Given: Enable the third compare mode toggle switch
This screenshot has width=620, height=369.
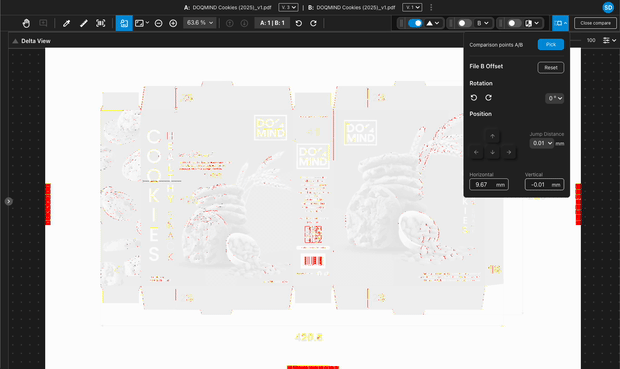Looking at the screenshot, I should (513, 23).
